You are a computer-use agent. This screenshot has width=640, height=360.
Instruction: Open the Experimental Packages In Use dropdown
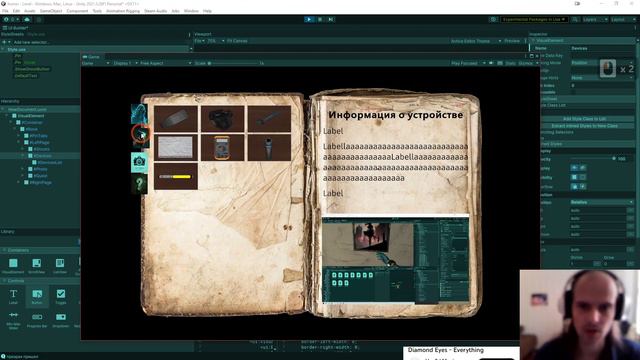tap(534, 19)
